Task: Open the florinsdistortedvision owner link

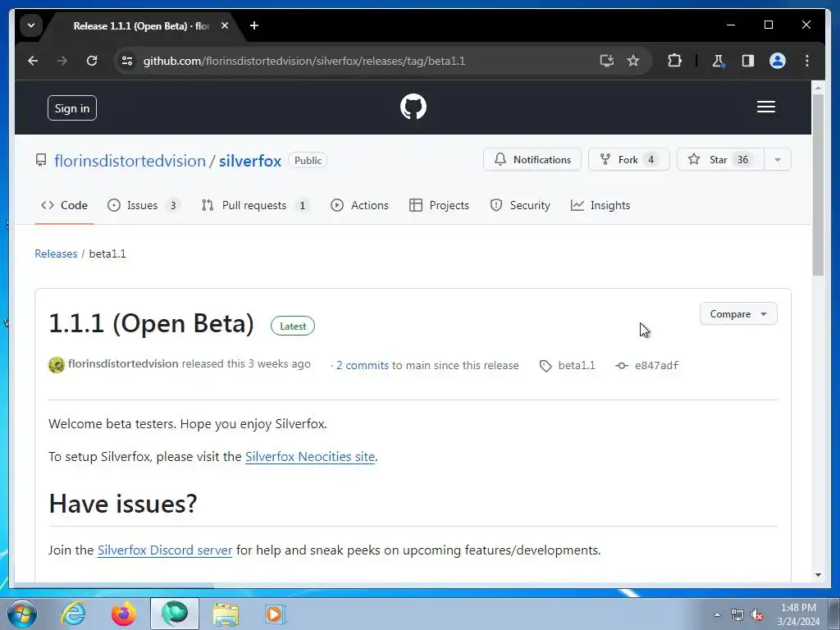Action: pyautogui.click(x=130, y=161)
